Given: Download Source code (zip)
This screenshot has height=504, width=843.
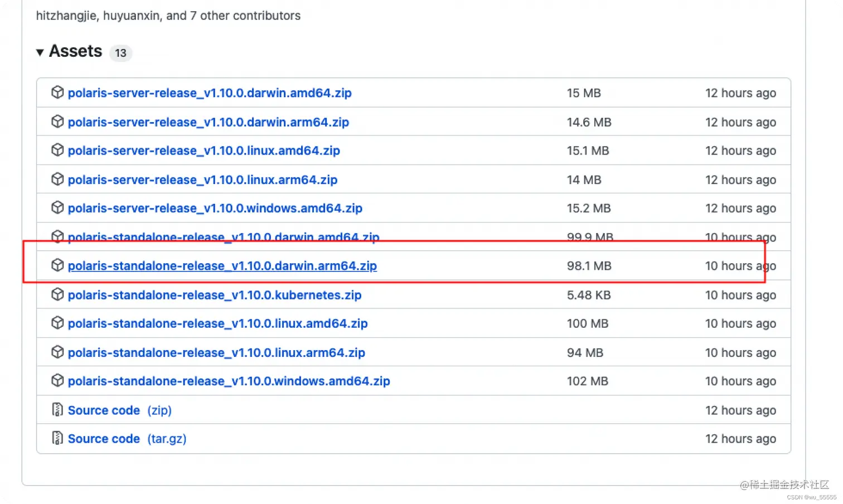Looking at the screenshot, I should (x=120, y=410).
